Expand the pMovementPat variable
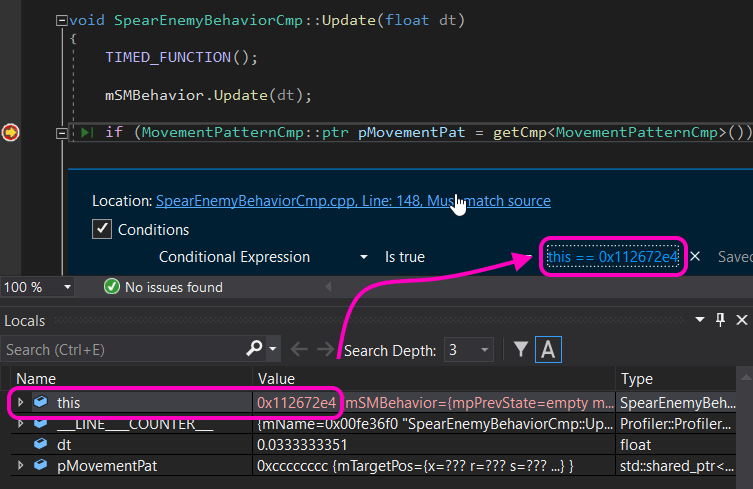This screenshot has height=489, width=753. (x=22, y=466)
